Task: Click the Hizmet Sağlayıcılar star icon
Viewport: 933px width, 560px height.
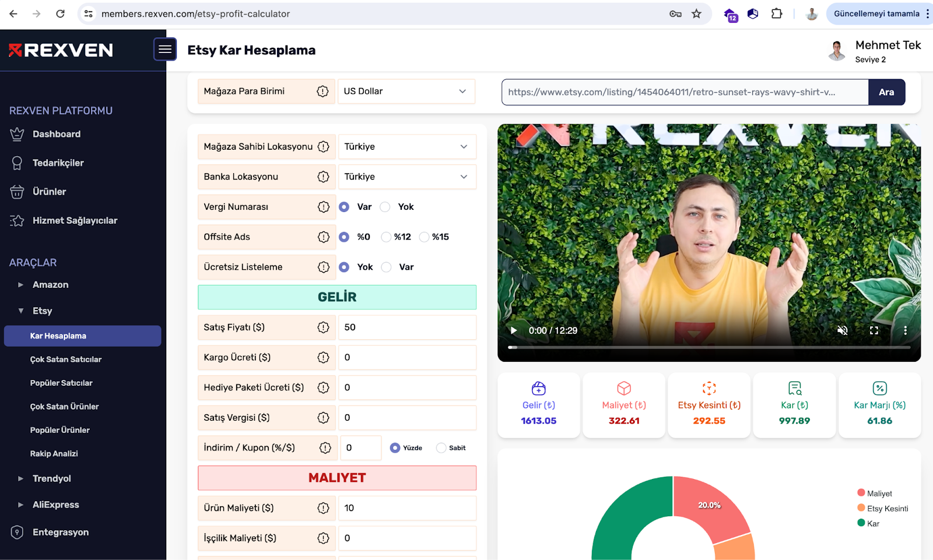Action: 17,220
